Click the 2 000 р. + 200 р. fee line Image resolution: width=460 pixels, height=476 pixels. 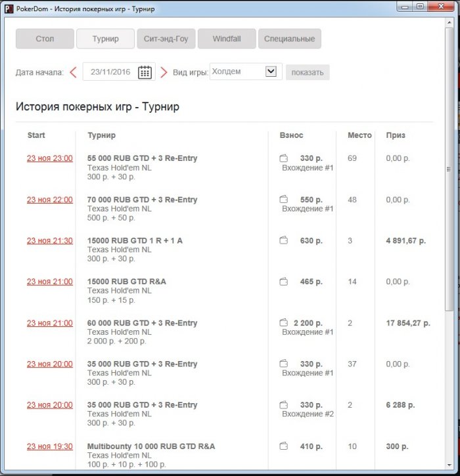117,341
